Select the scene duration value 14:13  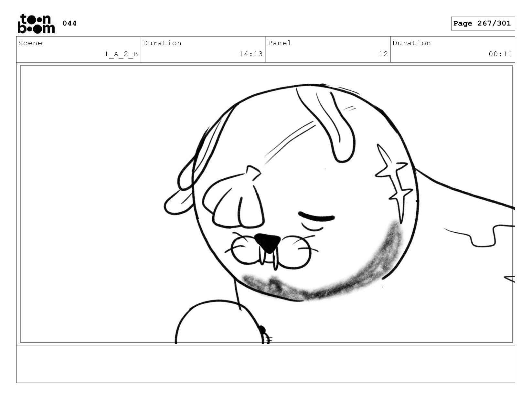tap(251, 54)
